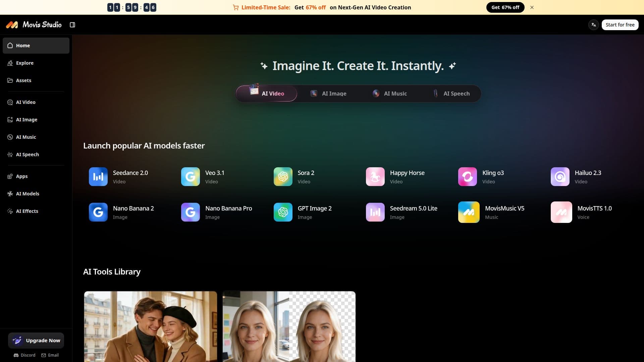The image size is (644, 362).
Task: Open the couple photo tool thumbnail
Action: (x=151, y=326)
